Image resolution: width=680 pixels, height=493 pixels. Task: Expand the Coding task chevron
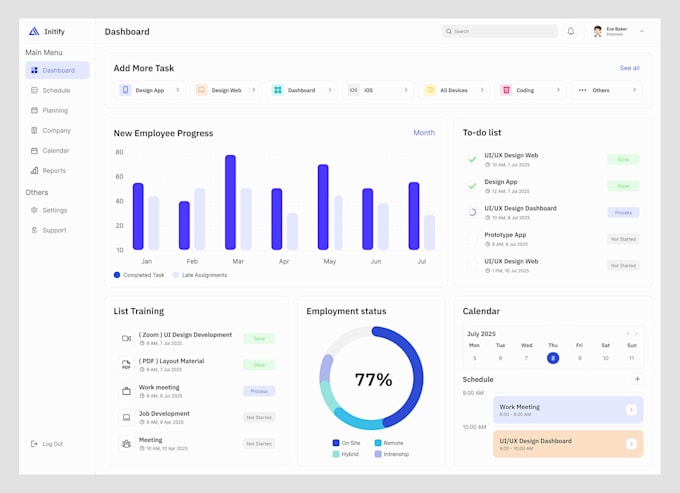pos(558,90)
